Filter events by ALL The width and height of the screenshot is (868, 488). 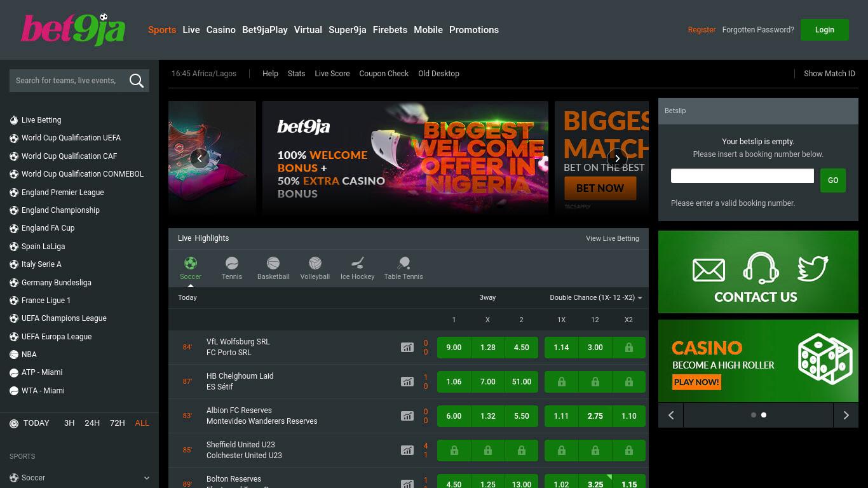click(142, 423)
